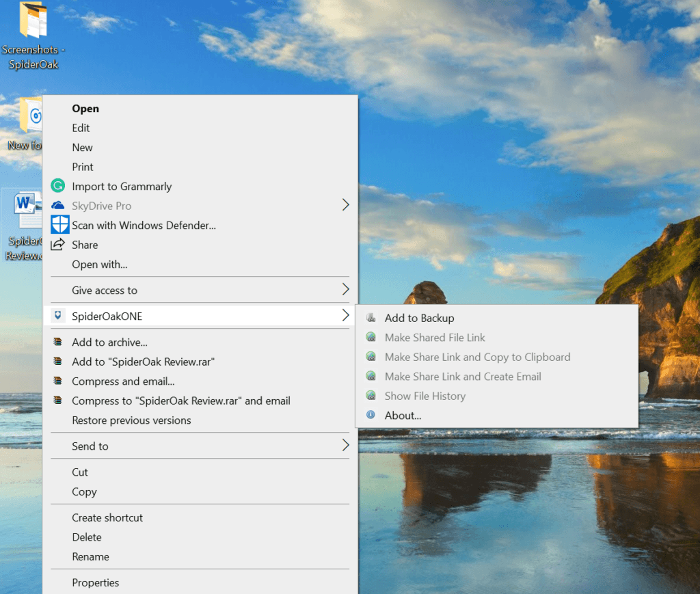Choose Delete from the context menu
The width and height of the screenshot is (700, 594).
tap(200, 537)
